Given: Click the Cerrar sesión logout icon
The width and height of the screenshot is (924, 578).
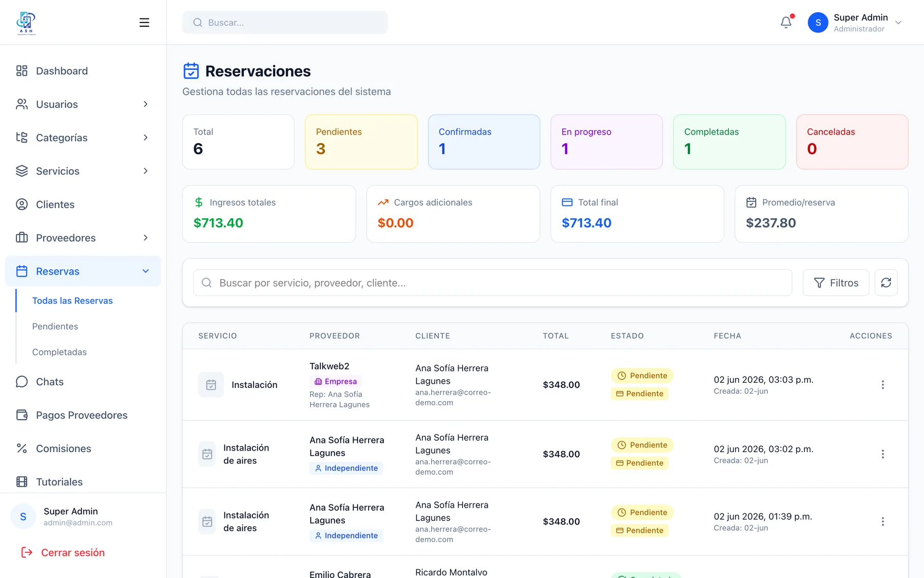Looking at the screenshot, I should click(x=27, y=552).
